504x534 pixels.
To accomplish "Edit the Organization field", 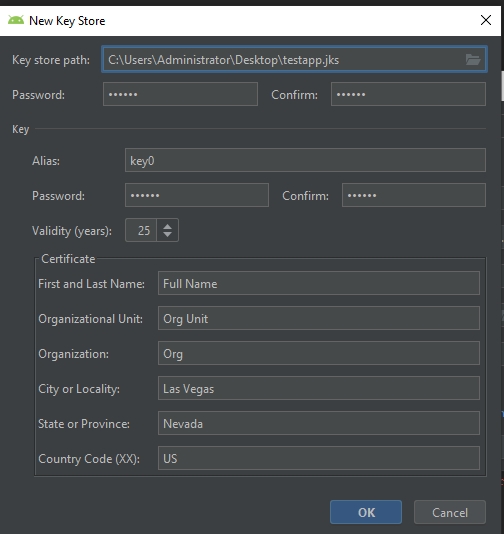I will [319, 353].
